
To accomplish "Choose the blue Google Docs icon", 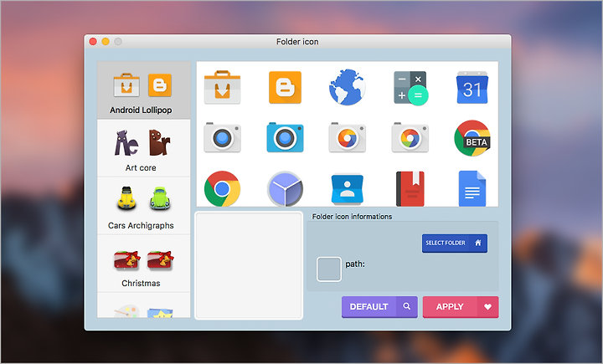I will coord(472,189).
